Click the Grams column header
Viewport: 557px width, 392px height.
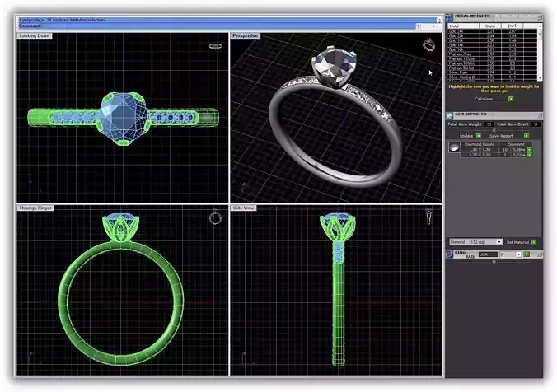(x=490, y=26)
